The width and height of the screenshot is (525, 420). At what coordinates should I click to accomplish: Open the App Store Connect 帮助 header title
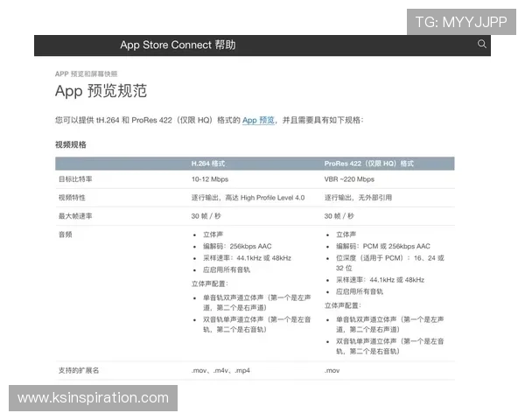(178, 45)
